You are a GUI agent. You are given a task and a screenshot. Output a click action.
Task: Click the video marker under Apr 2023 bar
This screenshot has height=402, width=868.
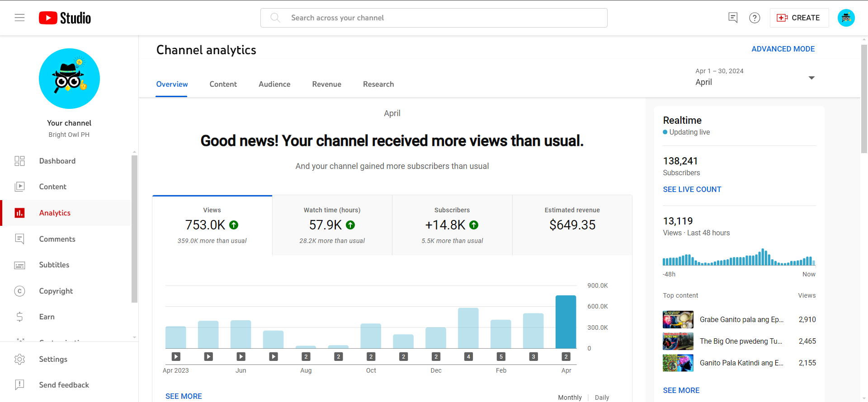(x=176, y=356)
